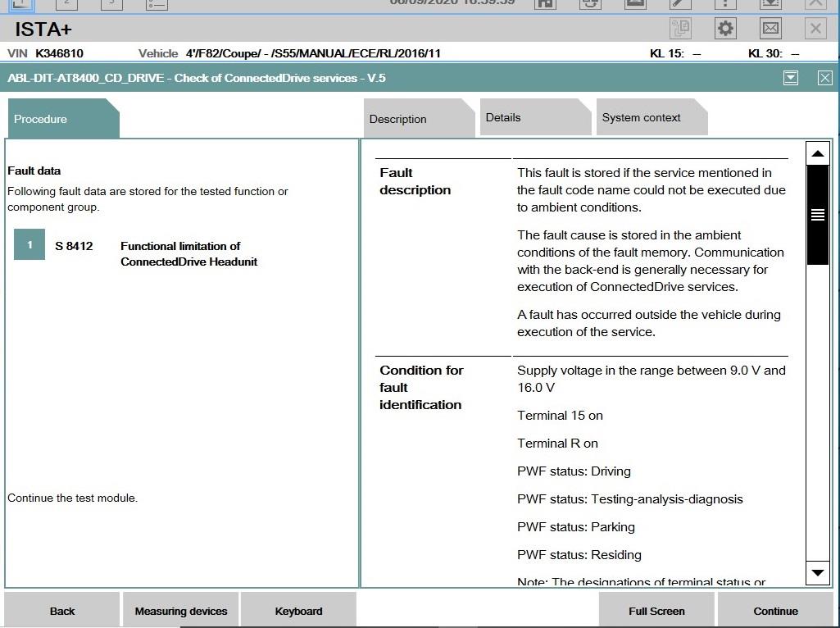Click the Back button
The width and height of the screenshot is (840, 628).
(x=62, y=611)
